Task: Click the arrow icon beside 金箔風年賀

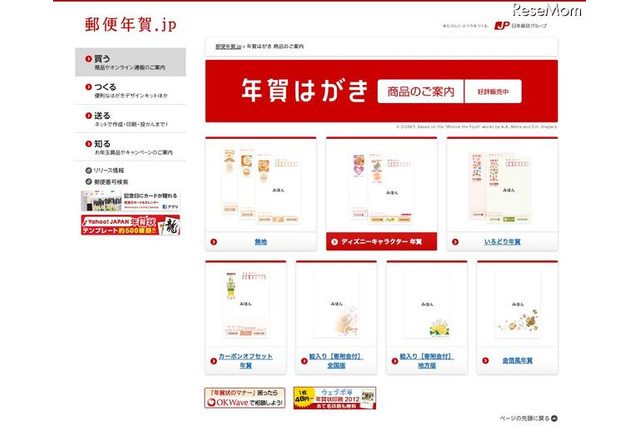Action: pos(485,361)
